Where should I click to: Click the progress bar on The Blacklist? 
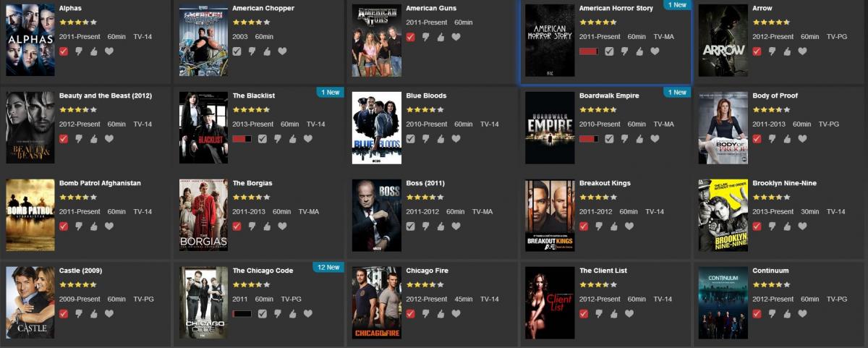pyautogui.click(x=242, y=139)
